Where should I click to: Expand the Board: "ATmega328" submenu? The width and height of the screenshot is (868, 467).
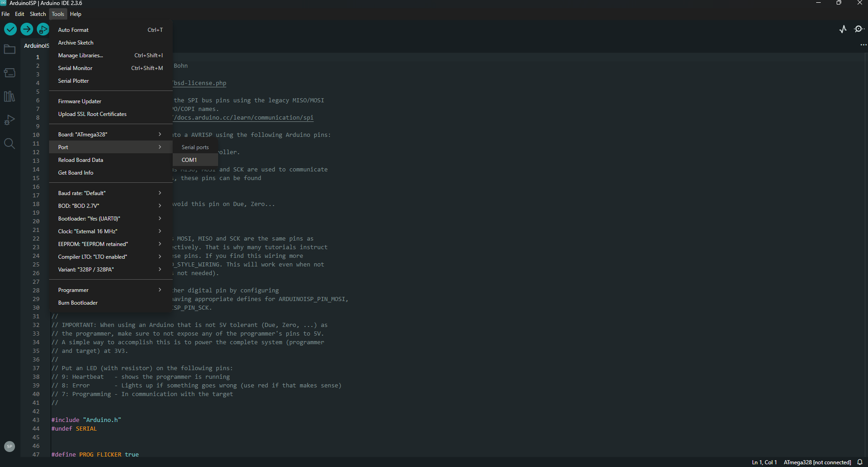pos(110,135)
